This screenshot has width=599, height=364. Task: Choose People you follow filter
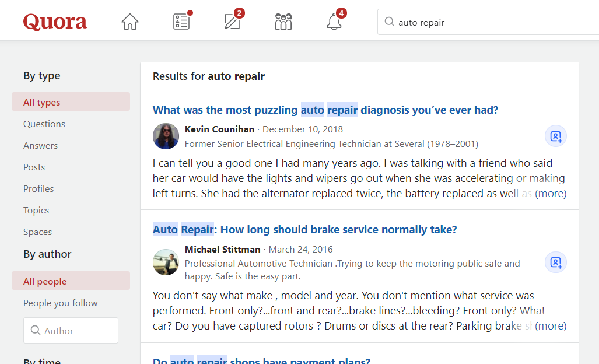coord(61,303)
